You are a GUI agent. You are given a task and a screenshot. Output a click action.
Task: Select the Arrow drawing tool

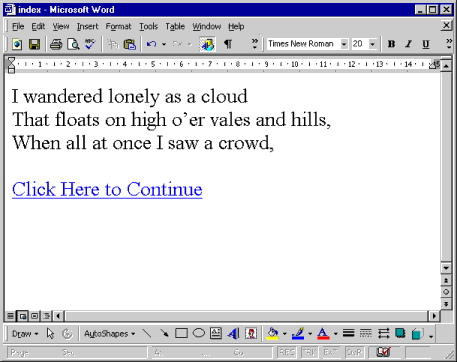coord(164,334)
